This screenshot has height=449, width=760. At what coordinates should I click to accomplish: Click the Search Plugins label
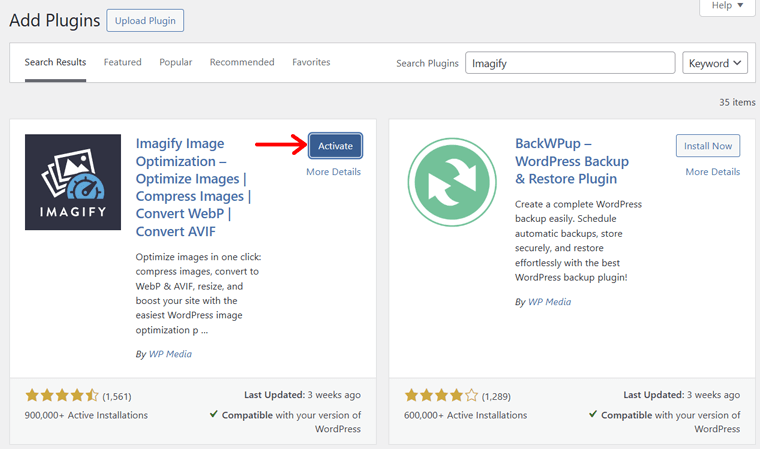pos(427,63)
